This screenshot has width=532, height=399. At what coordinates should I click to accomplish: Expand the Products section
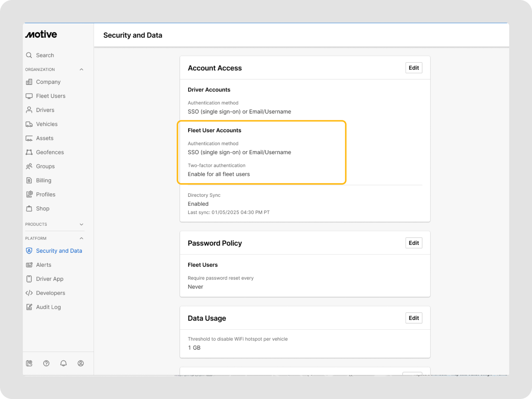click(x=81, y=224)
